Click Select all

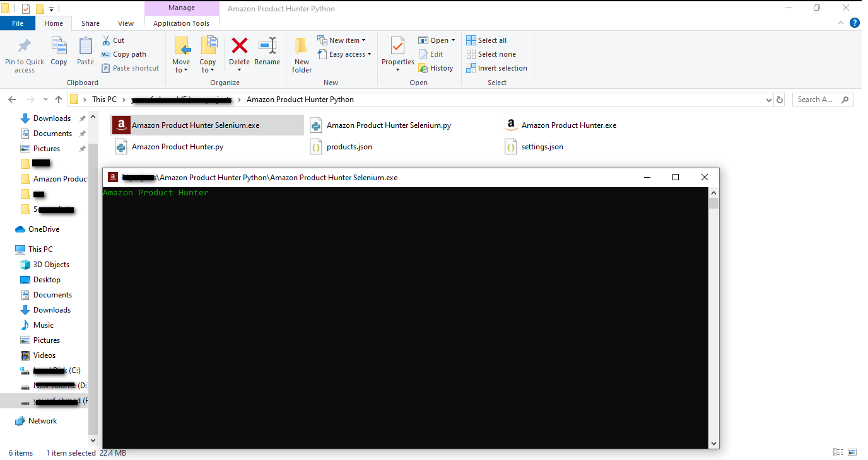pos(486,40)
